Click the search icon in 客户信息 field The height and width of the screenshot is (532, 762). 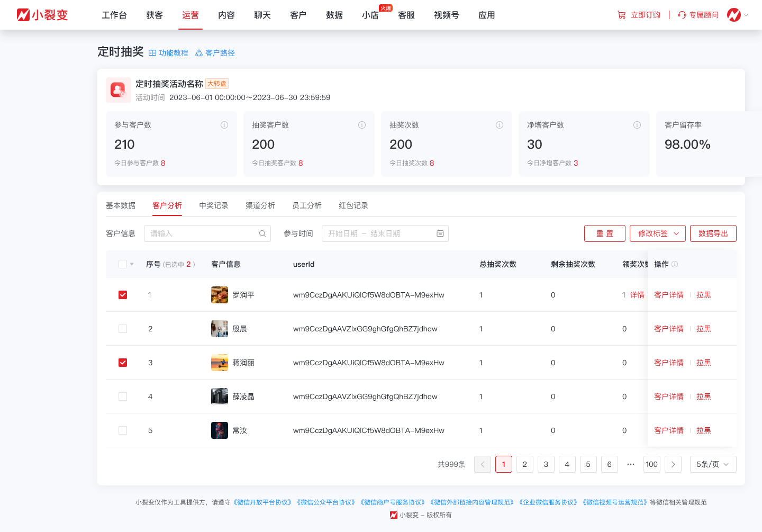pos(262,233)
